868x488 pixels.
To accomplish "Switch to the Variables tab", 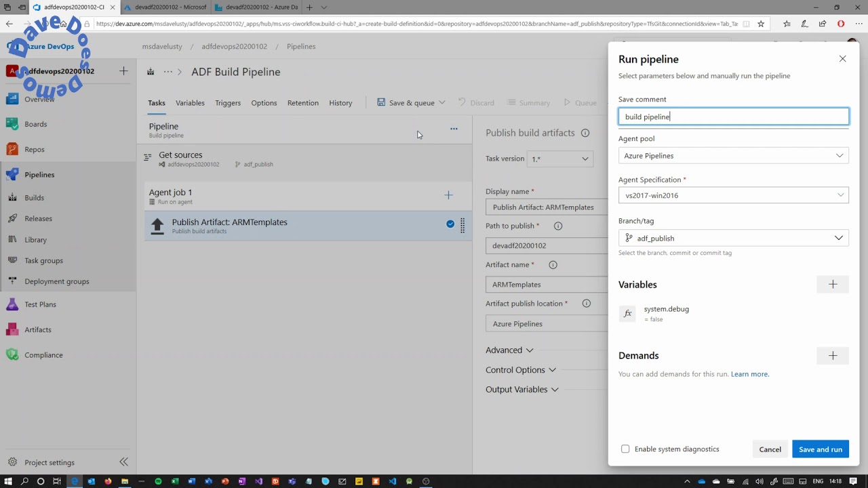I will [x=190, y=103].
